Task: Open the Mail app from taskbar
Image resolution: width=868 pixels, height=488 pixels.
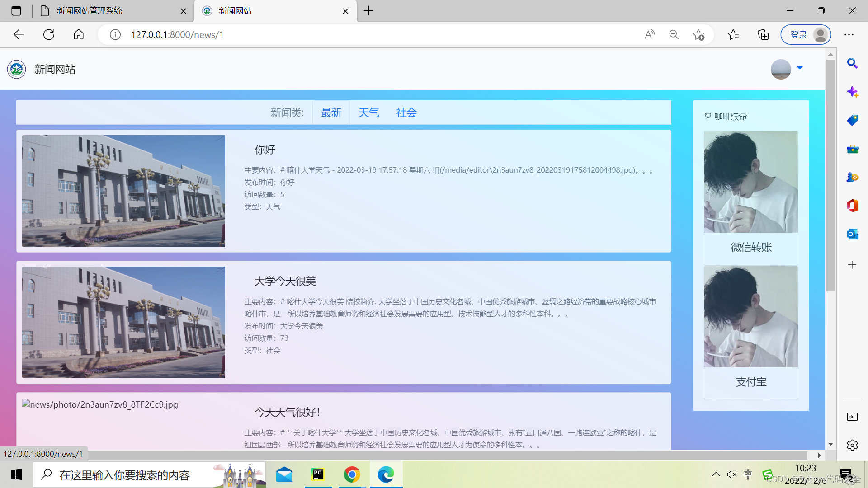Action: pos(284,474)
